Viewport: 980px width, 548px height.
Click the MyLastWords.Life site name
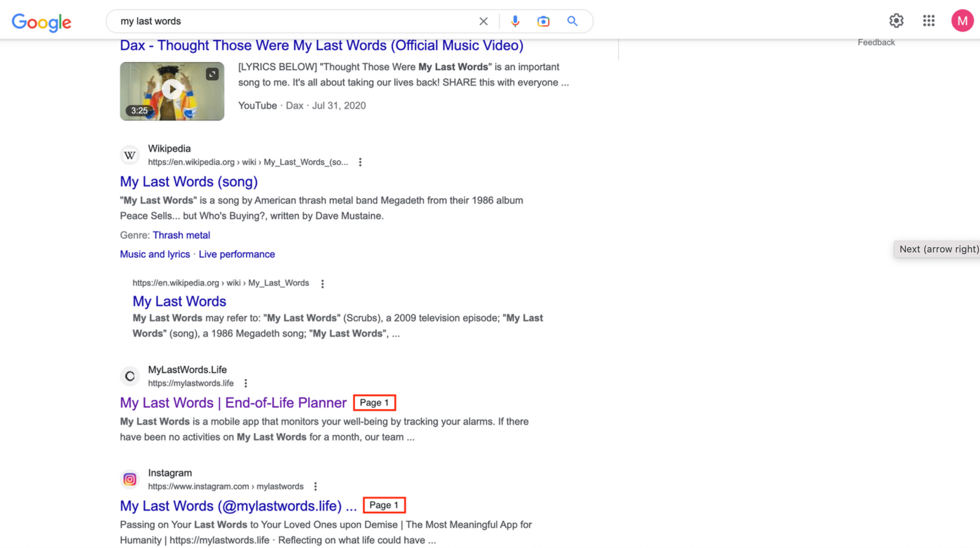point(188,370)
